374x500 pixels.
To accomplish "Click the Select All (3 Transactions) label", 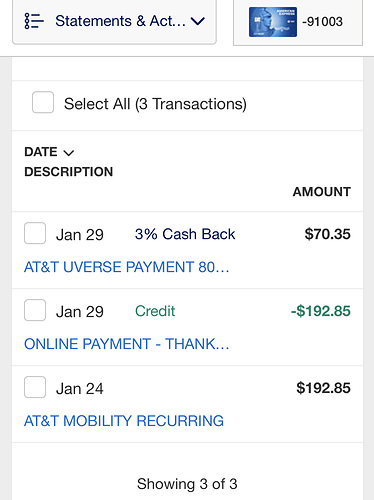I will point(155,104).
